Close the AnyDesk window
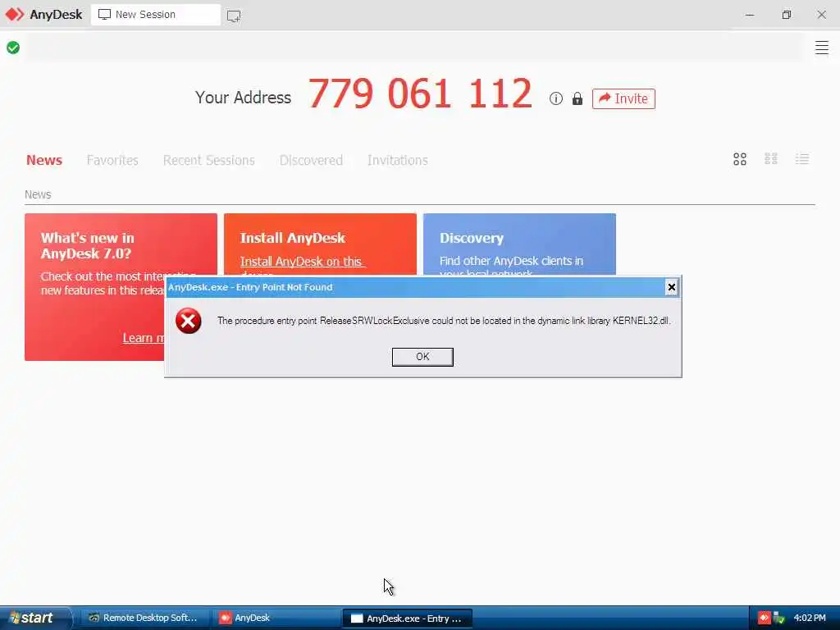840x630 pixels. pyautogui.click(x=821, y=15)
